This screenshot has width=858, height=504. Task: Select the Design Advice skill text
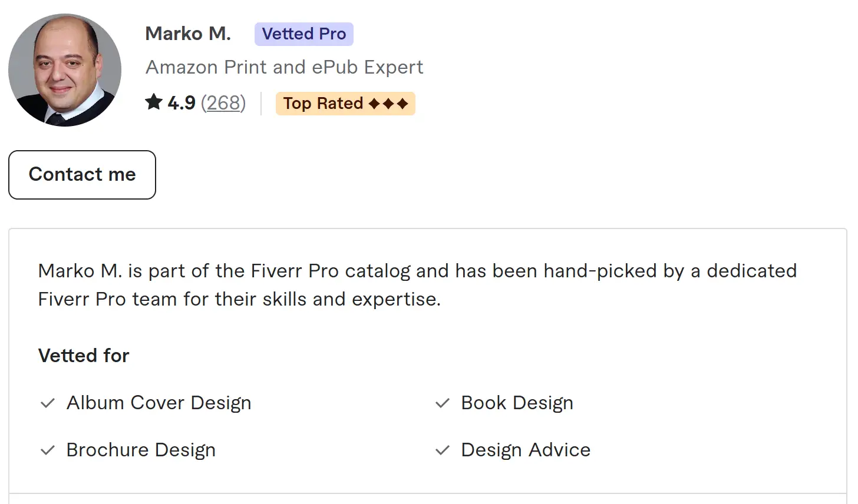tap(526, 450)
